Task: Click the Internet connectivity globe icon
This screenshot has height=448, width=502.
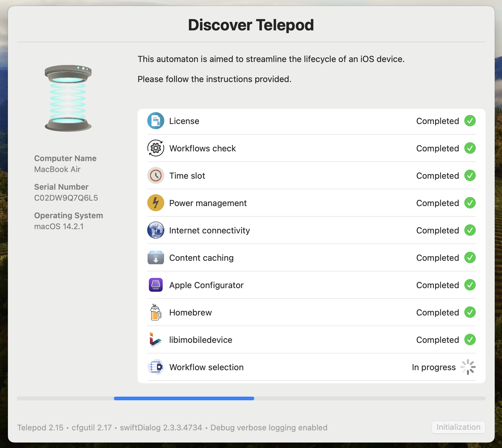Action: tap(156, 230)
